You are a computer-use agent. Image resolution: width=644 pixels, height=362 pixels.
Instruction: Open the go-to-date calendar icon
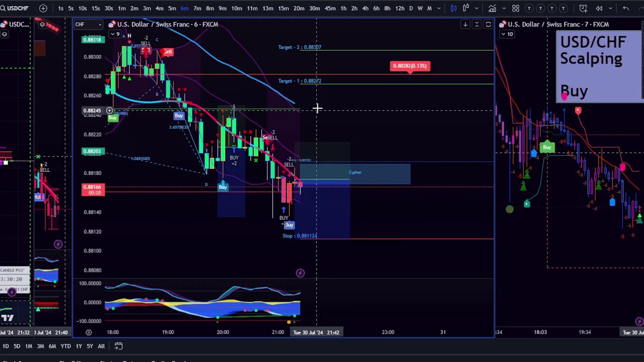118,346
